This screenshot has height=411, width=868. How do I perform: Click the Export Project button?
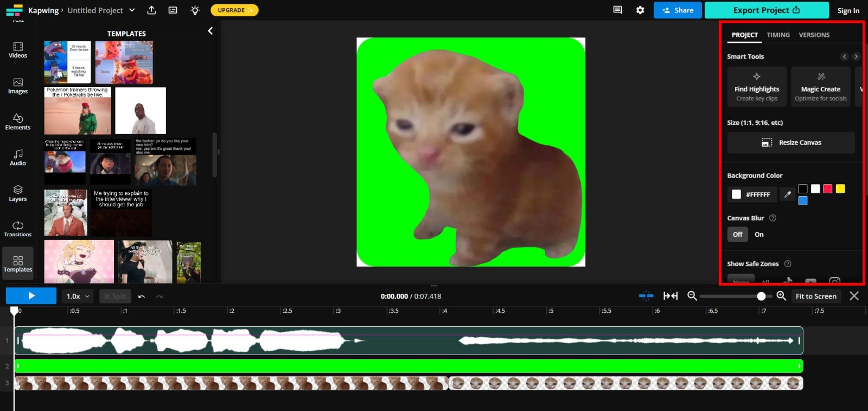(x=767, y=10)
